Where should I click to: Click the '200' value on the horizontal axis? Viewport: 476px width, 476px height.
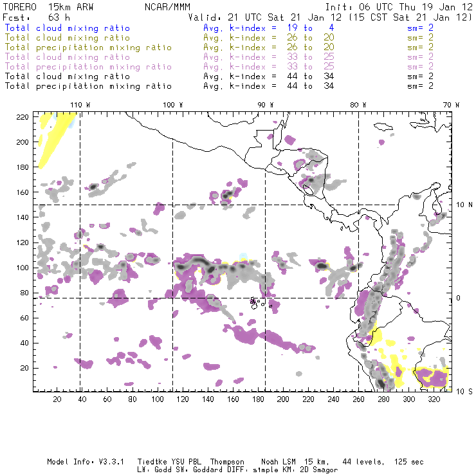point(283,399)
